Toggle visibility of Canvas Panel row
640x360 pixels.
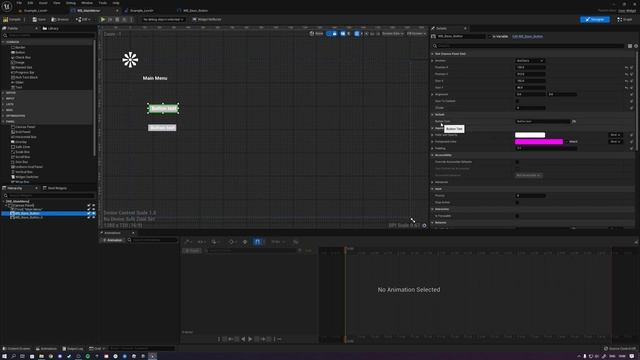pyautogui.click(x=93, y=206)
